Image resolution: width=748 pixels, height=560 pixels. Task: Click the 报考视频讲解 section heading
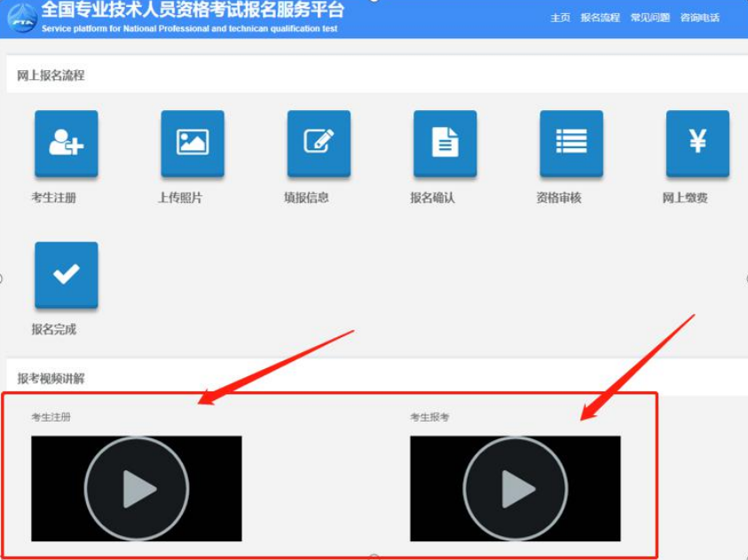click(x=53, y=376)
